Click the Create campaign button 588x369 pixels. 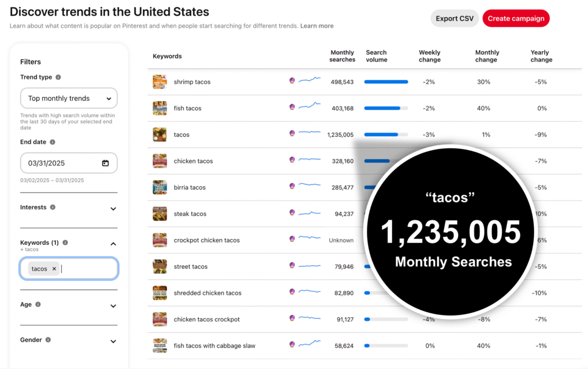(x=516, y=18)
